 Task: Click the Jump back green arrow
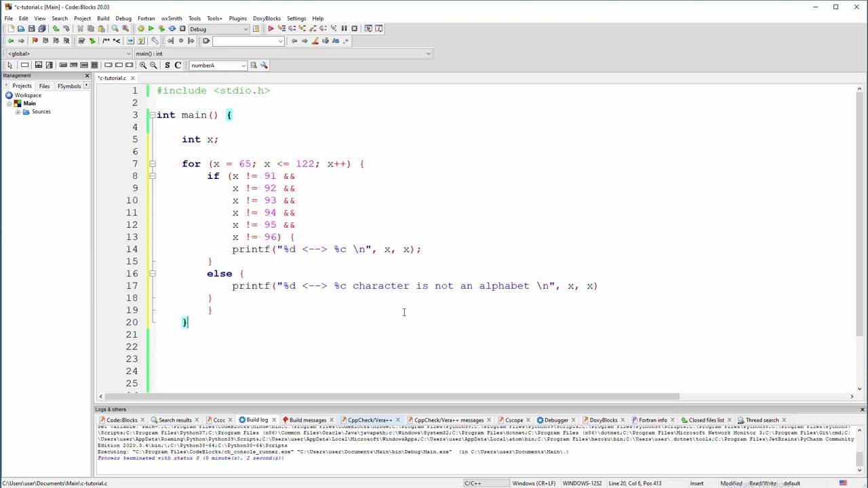[11, 41]
